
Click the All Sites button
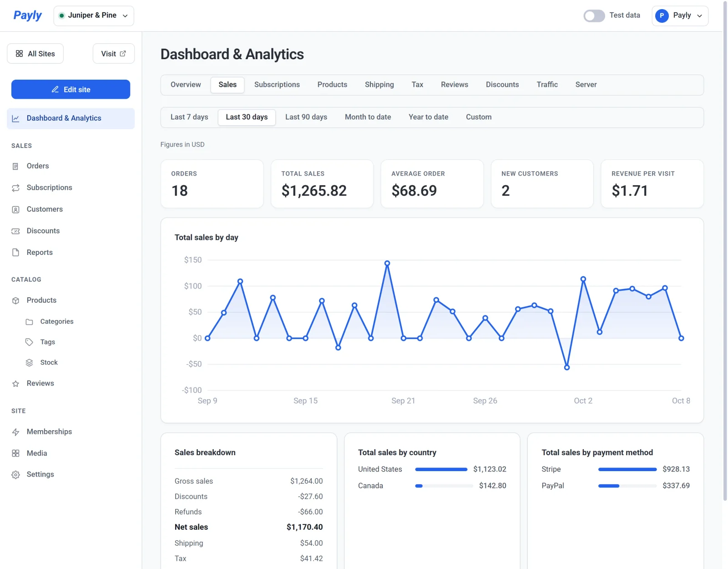(x=35, y=54)
